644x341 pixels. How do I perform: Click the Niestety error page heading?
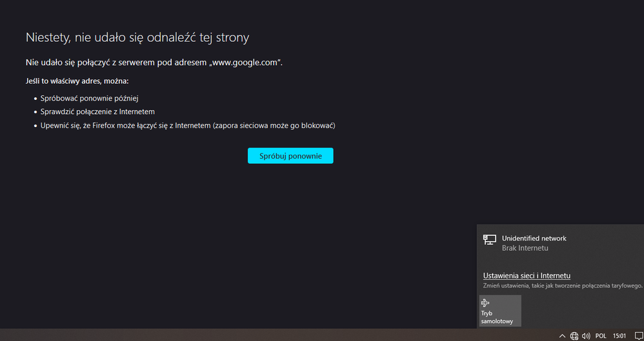(137, 37)
